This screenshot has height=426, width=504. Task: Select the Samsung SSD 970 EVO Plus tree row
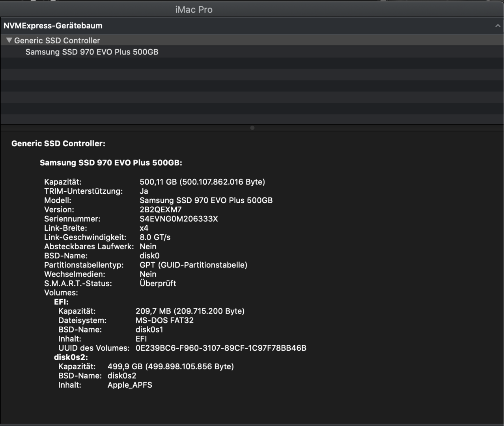pyautogui.click(x=92, y=52)
